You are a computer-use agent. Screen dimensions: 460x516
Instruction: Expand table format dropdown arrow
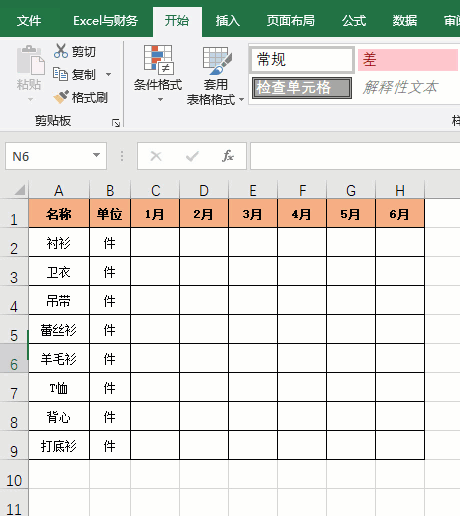pyautogui.click(x=241, y=99)
